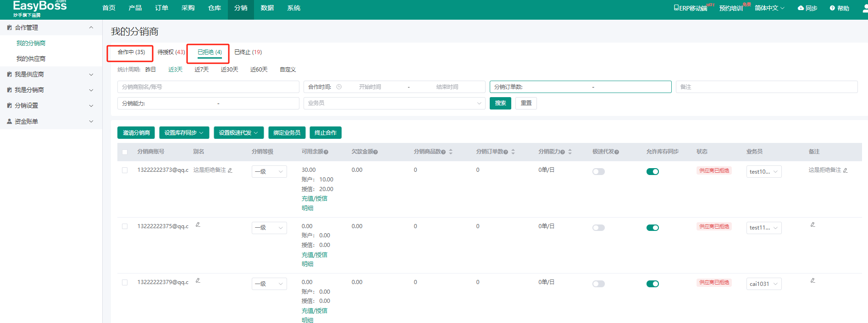Open the cai1031 业务员 dropdown
Image resolution: width=868 pixels, height=323 pixels.
pyautogui.click(x=764, y=284)
